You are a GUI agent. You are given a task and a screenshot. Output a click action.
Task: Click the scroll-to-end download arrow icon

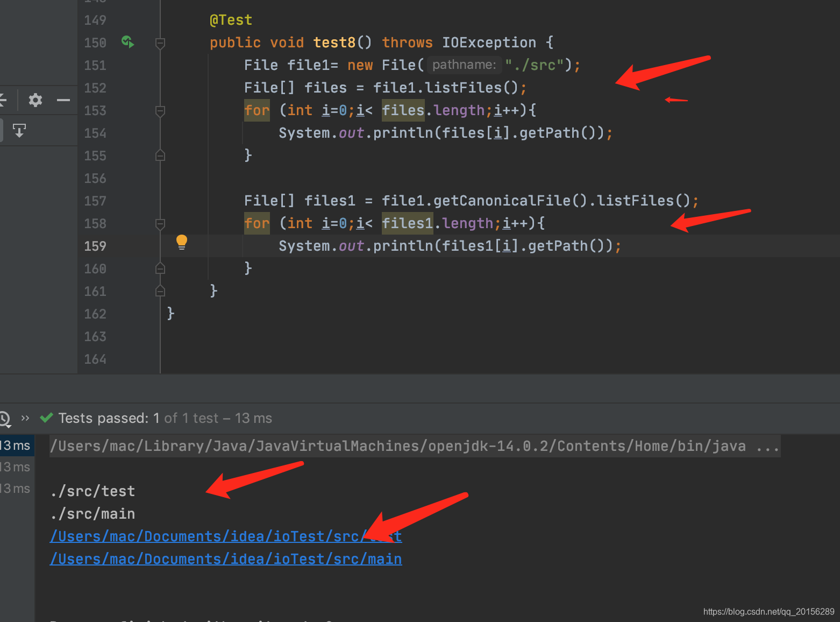point(19,131)
